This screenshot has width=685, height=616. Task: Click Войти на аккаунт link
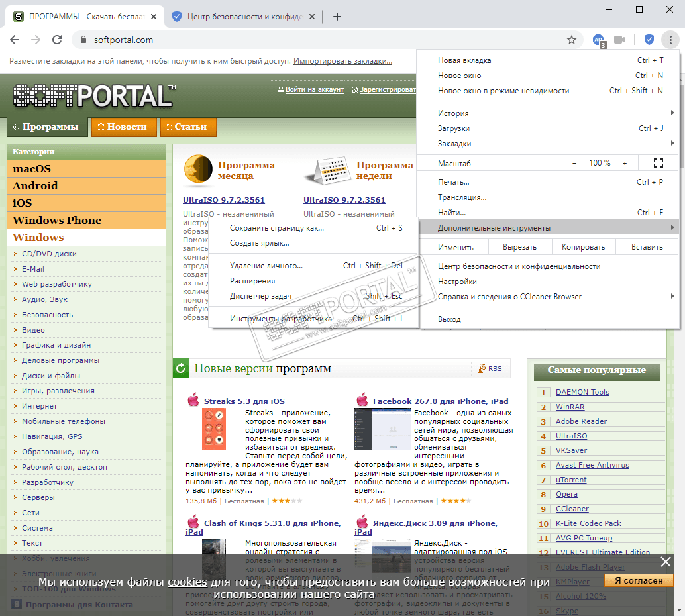[x=315, y=89]
